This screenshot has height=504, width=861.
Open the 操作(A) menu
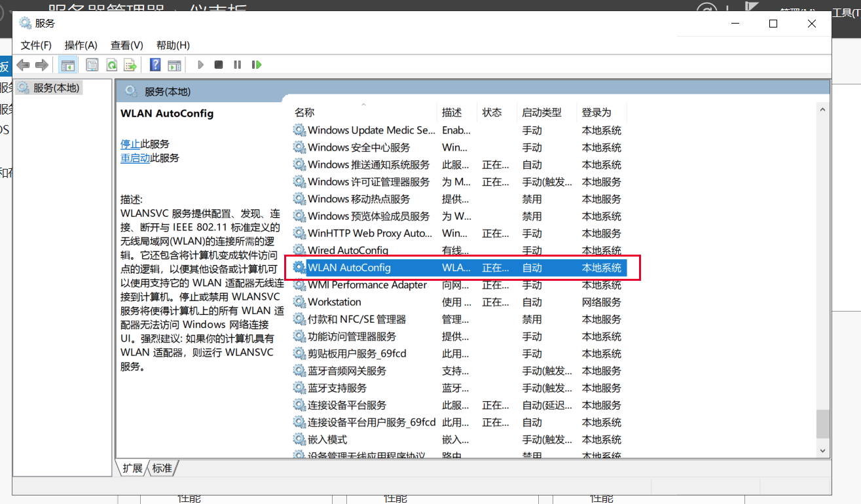coord(81,45)
